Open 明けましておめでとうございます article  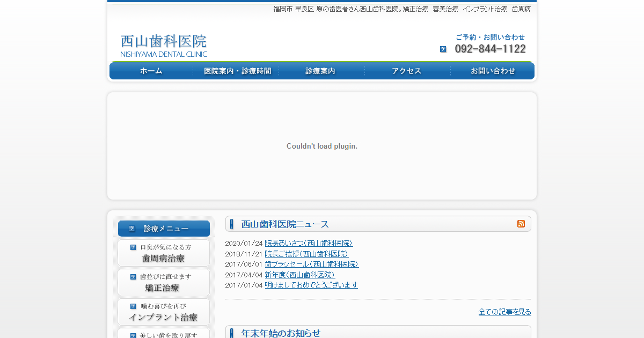coord(311,285)
